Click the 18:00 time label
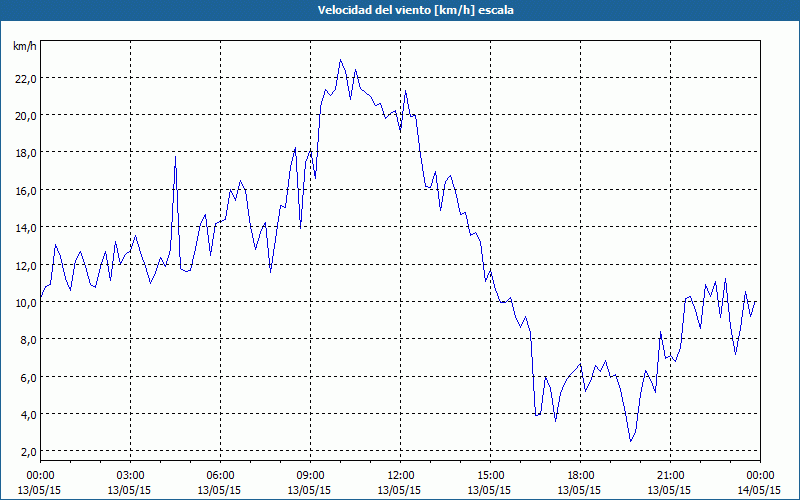 [580, 476]
